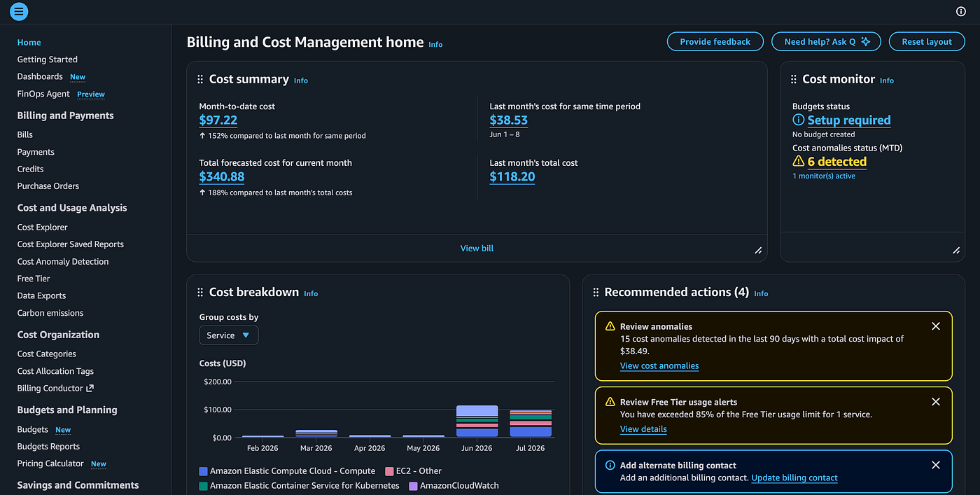Click the Need help? Ask Q button
The height and width of the screenshot is (495, 980).
tap(826, 42)
